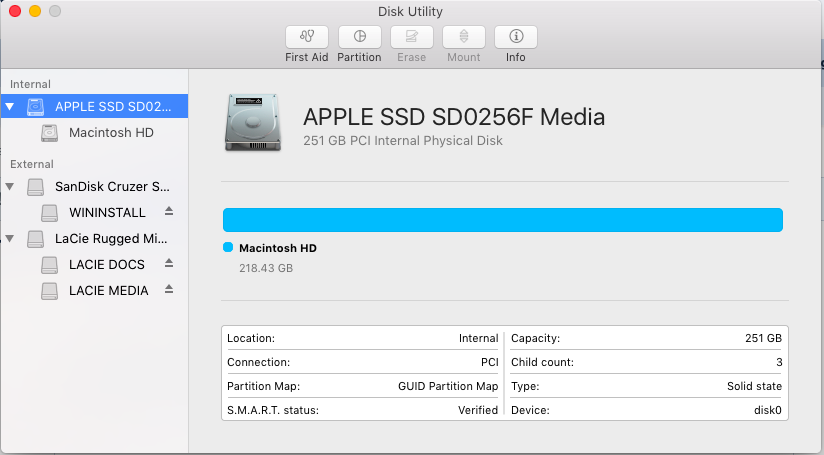
Task: Run First Aid from the toolbar
Action: pos(307,37)
